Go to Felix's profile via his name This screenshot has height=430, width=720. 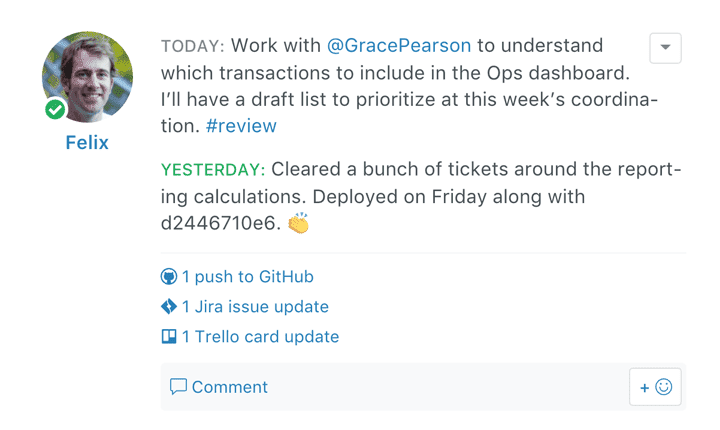pyautogui.click(x=87, y=143)
